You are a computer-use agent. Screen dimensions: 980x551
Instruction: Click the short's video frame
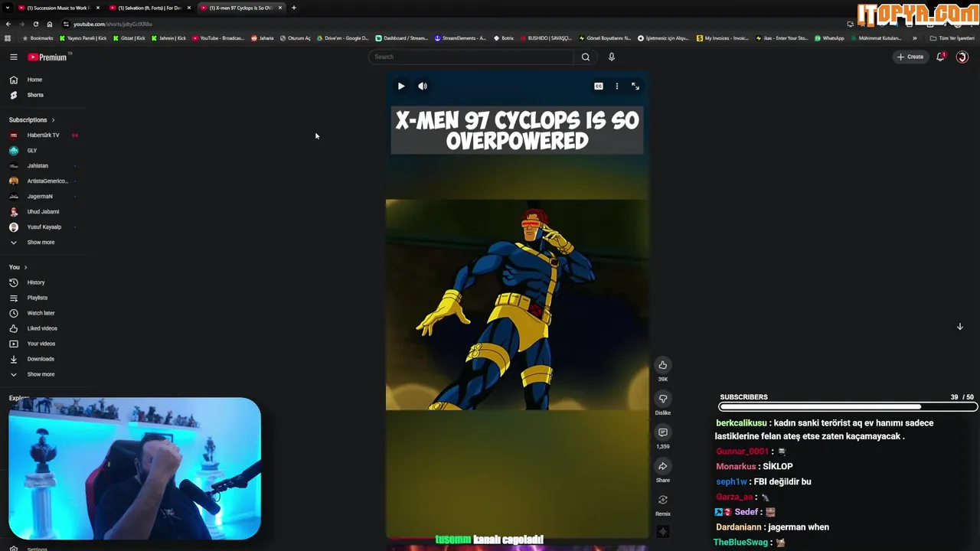pos(518,305)
